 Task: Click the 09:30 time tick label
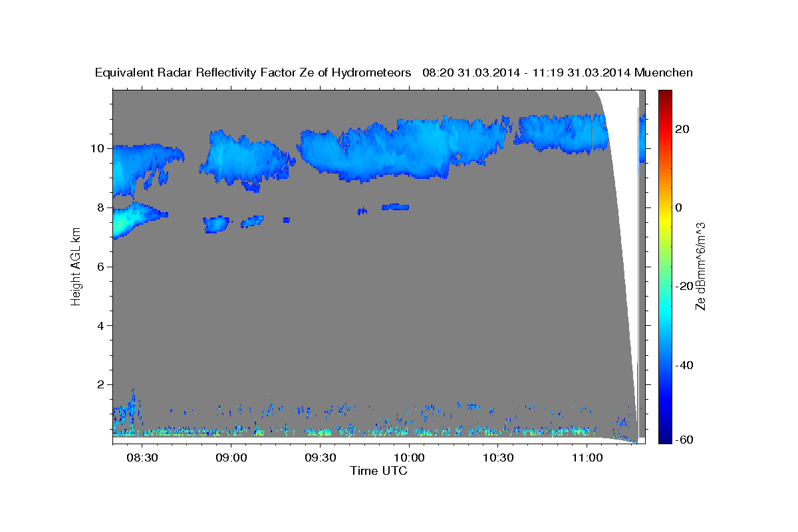click(320, 458)
